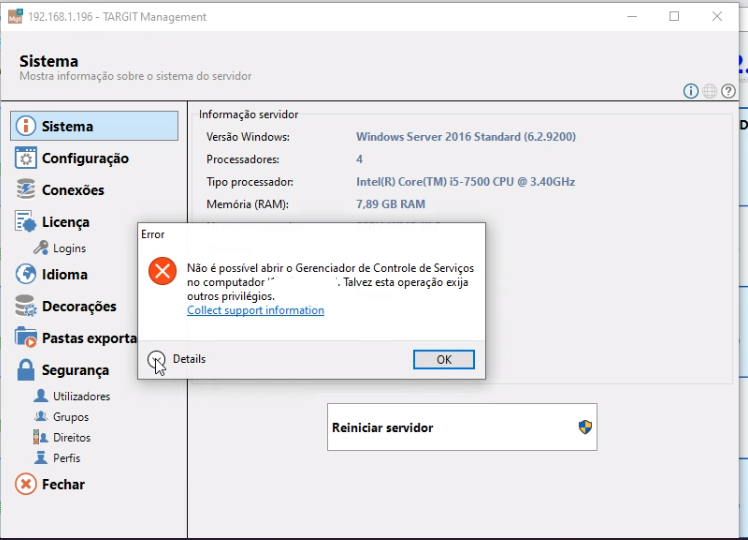Select Utilizadores under Segurança
Viewport: 748px width, 540px height.
81,396
